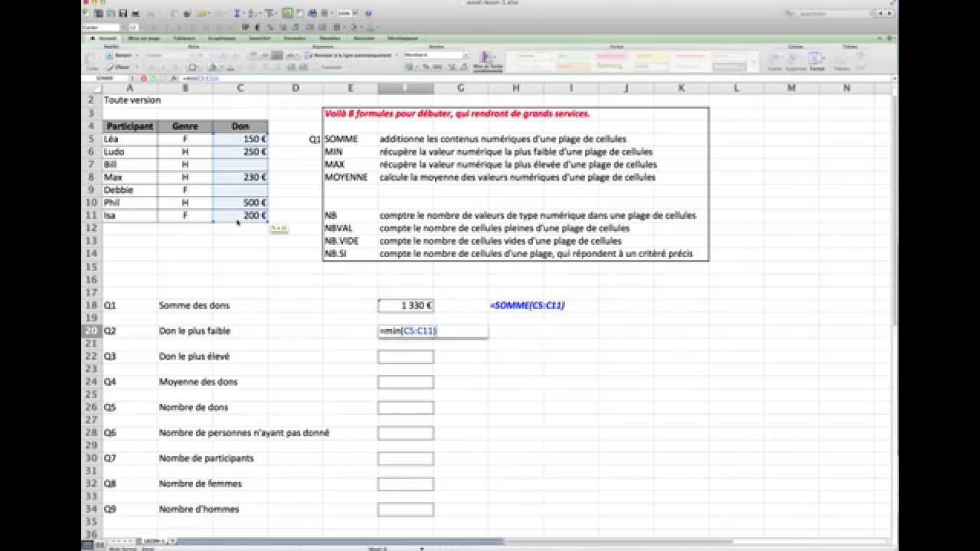The width and height of the screenshot is (980, 551).
Task: Open the Accueil ribbon tab
Action: point(103,37)
